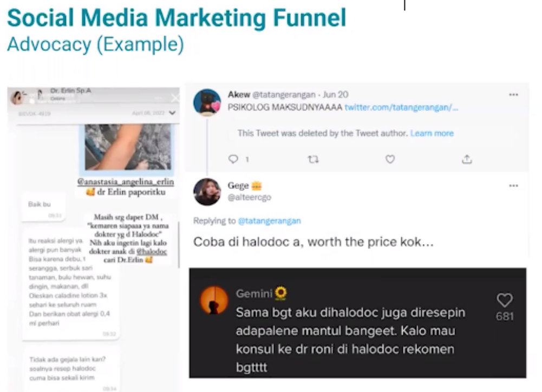
Task: Click the retweet icon on Akew's tweet
Action: click(313, 159)
